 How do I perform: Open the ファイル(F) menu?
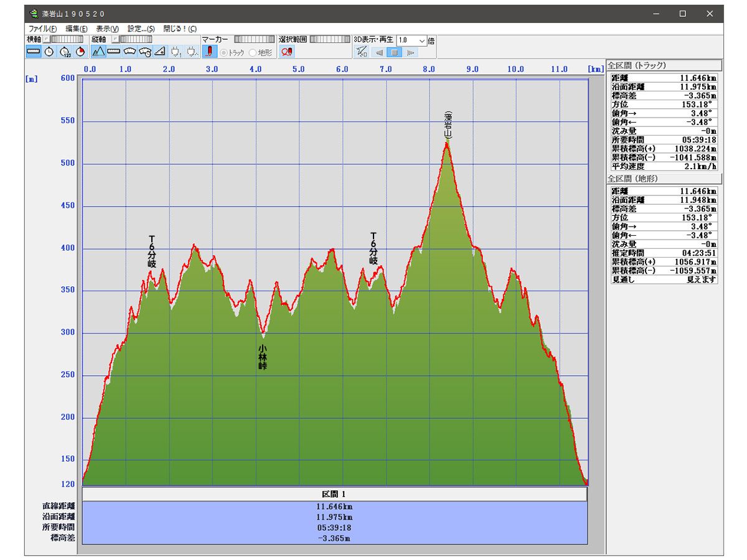(42, 29)
